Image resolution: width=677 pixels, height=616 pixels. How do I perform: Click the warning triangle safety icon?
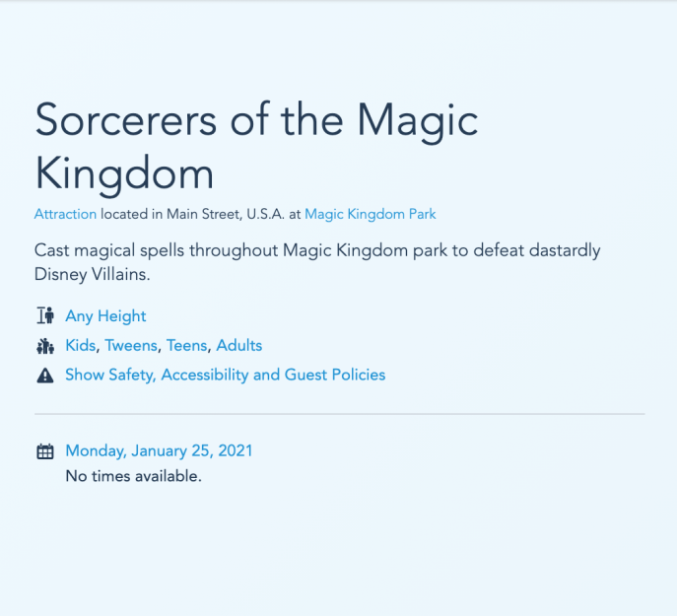pyautogui.click(x=45, y=376)
